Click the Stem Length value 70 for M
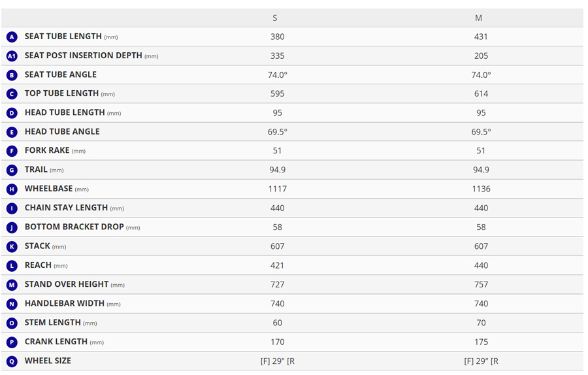 pos(481,323)
